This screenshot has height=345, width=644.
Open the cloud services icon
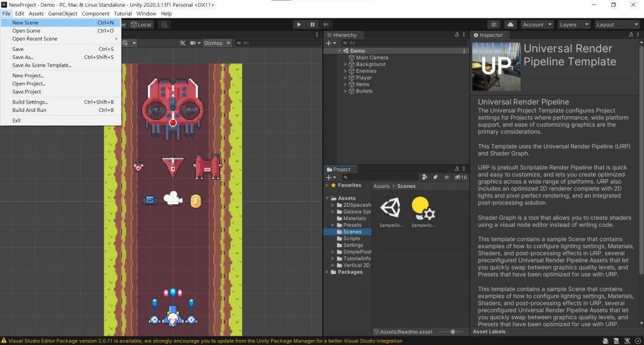[510, 25]
